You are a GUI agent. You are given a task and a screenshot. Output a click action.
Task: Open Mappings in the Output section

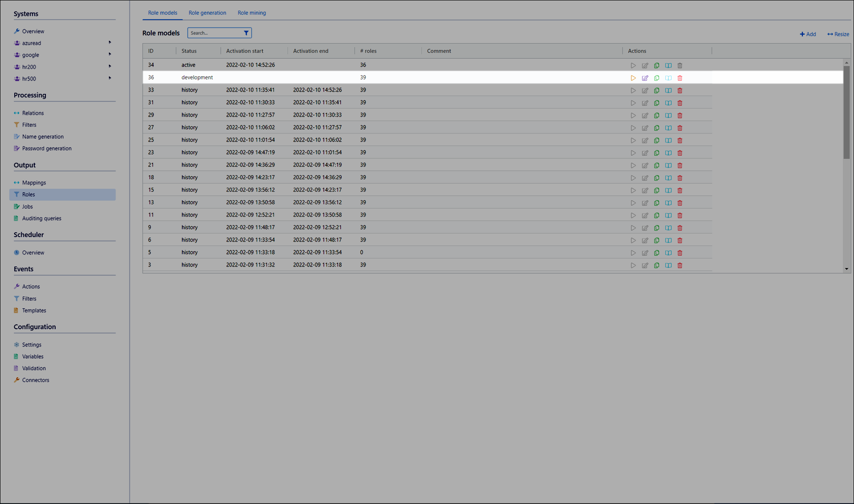coord(34,183)
